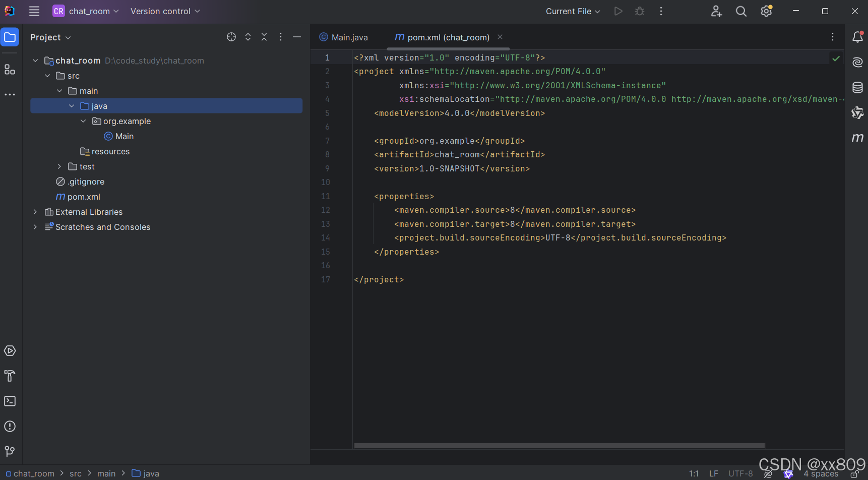
Task: Click chat_room breadcrumb in status bar
Action: click(30, 473)
